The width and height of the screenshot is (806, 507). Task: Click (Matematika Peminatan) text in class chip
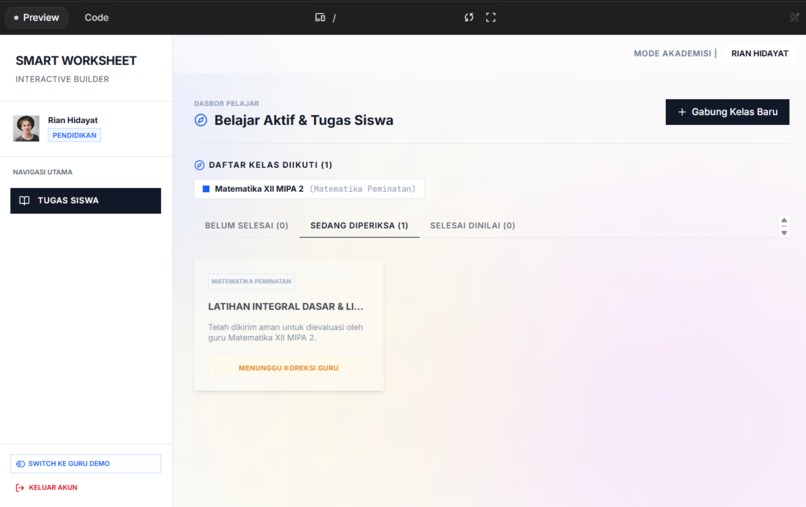(x=362, y=189)
